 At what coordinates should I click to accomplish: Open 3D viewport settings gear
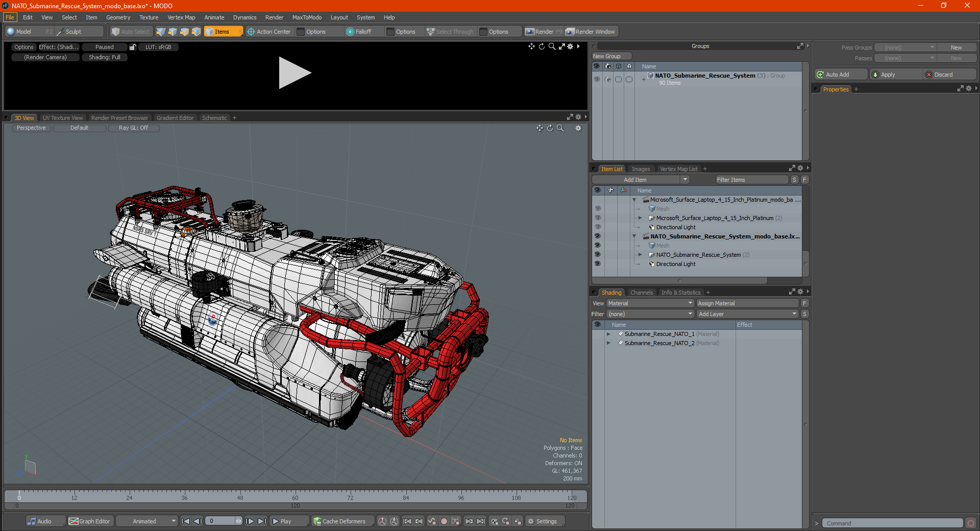578,128
